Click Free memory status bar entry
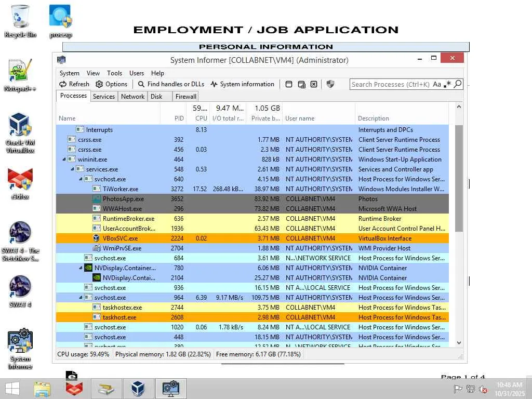The width and height of the screenshot is (532, 399). pyautogui.click(x=258, y=354)
